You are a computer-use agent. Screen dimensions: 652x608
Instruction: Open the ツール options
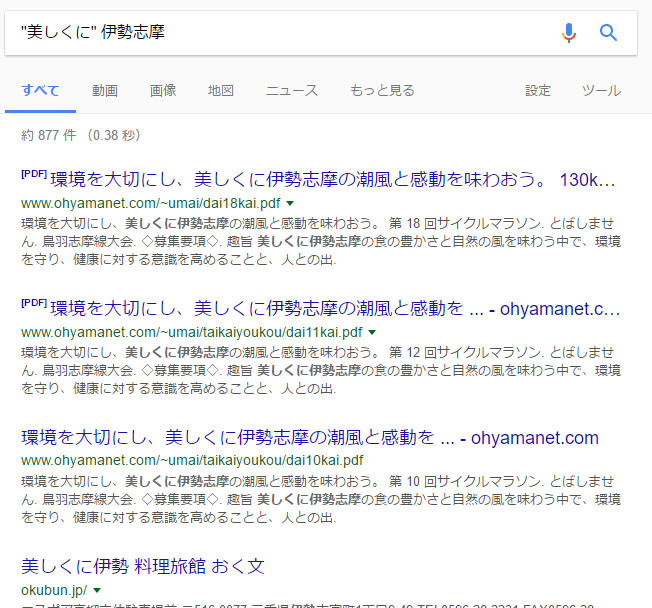pyautogui.click(x=601, y=91)
